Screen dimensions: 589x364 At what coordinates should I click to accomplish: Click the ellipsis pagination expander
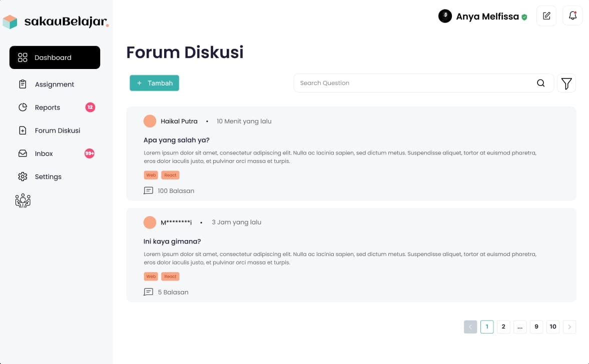tap(519, 326)
